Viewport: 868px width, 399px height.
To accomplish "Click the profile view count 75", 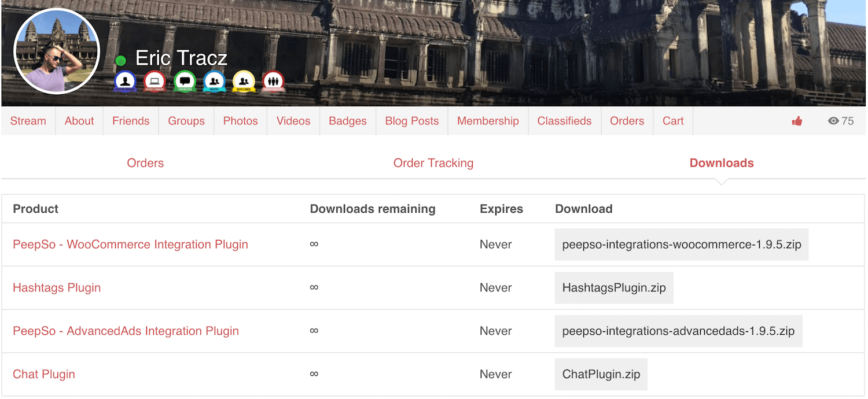I will (x=848, y=121).
